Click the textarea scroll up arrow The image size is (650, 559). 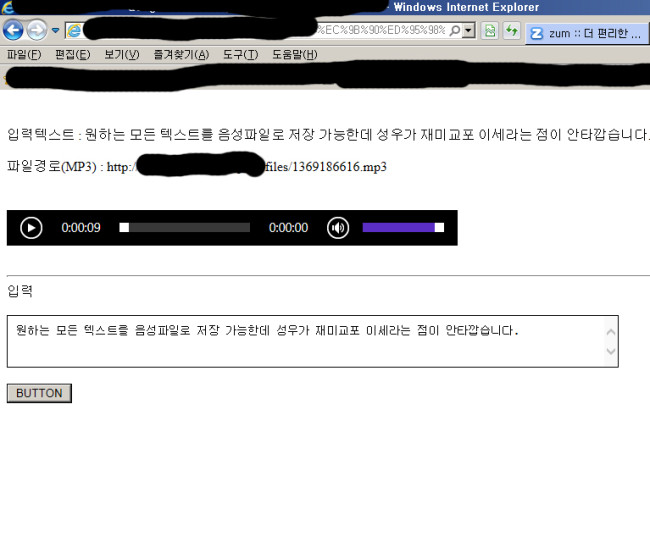pyautogui.click(x=611, y=332)
